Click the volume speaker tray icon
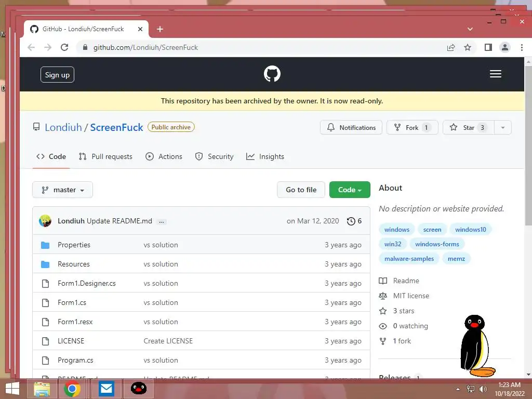 [x=483, y=389]
